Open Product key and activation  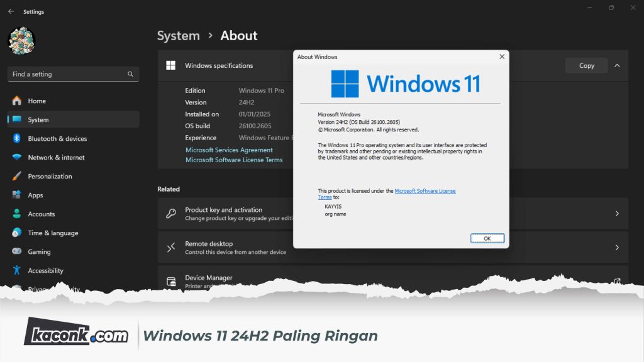point(392,214)
